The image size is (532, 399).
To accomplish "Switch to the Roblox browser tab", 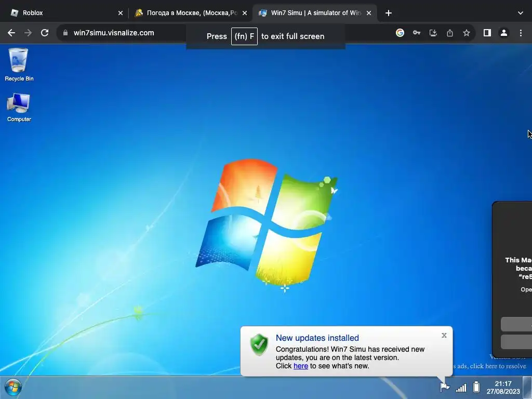I will pyautogui.click(x=64, y=13).
